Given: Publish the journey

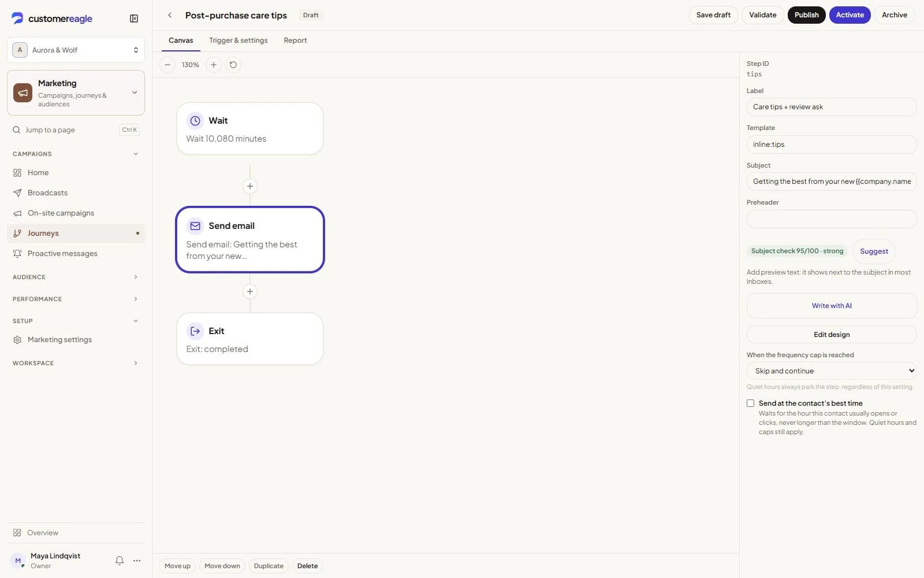Looking at the screenshot, I should click(x=806, y=15).
